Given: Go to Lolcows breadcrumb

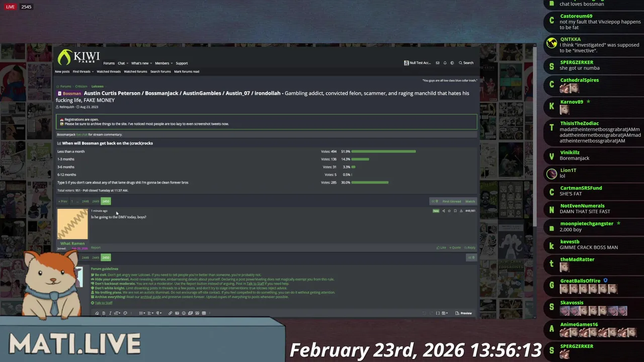Looking at the screenshot, I should [x=97, y=86].
